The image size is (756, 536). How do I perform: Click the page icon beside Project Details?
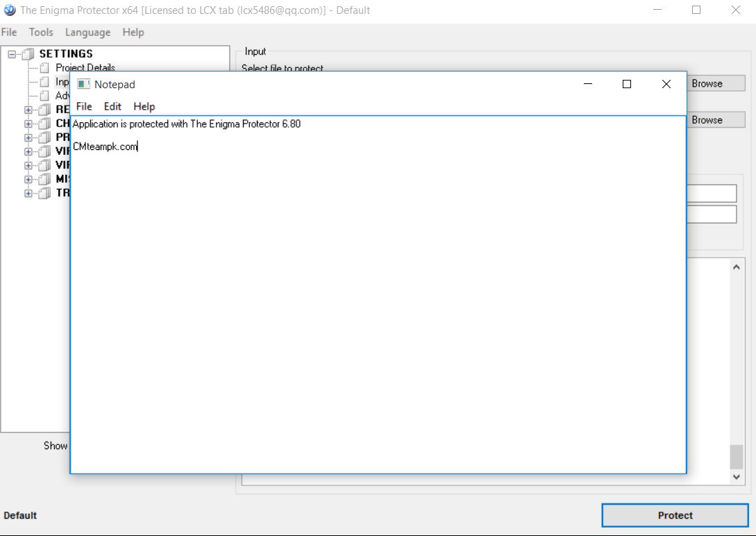(45, 68)
